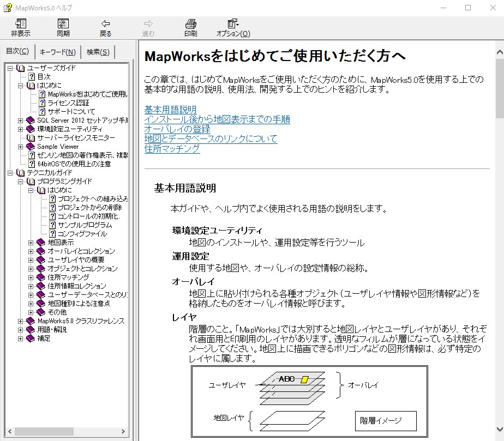The image size is (504, 441).
Task: Click the page icon beside サポートについて
Action: point(42,111)
